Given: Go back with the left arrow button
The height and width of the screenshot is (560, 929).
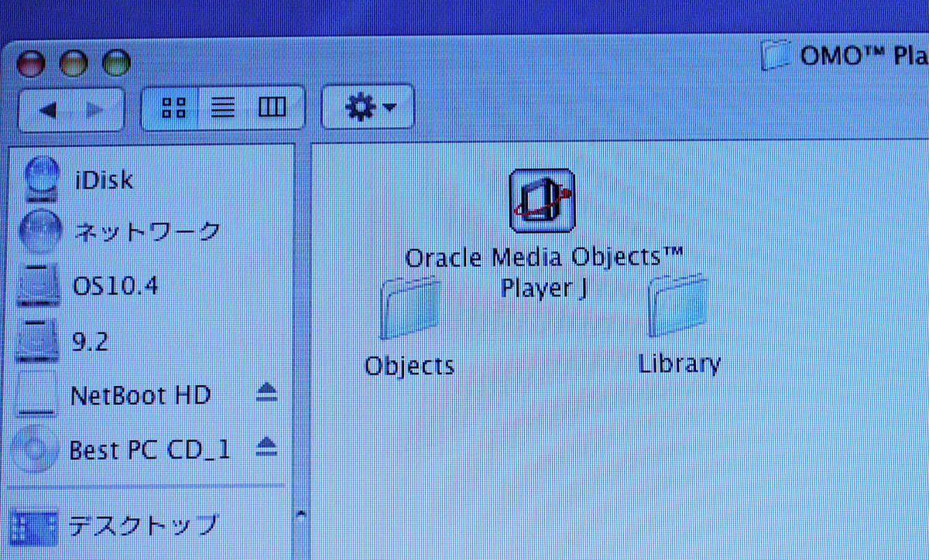Looking at the screenshot, I should pos(46,109).
